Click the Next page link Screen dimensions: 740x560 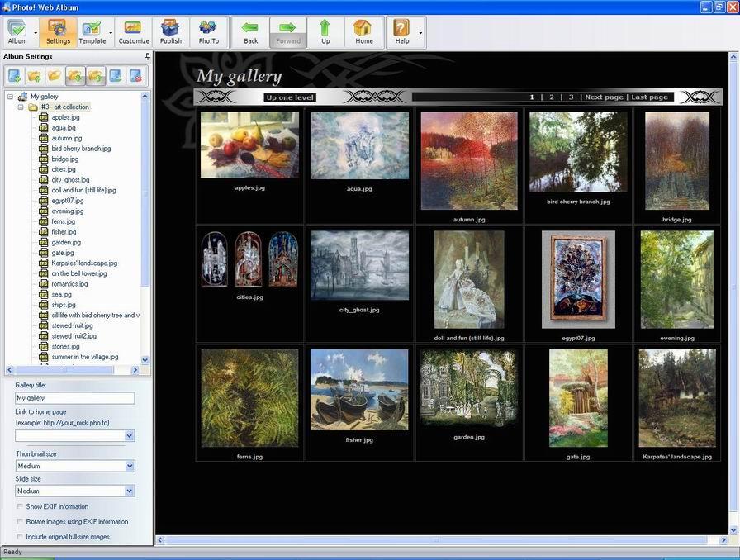click(604, 97)
